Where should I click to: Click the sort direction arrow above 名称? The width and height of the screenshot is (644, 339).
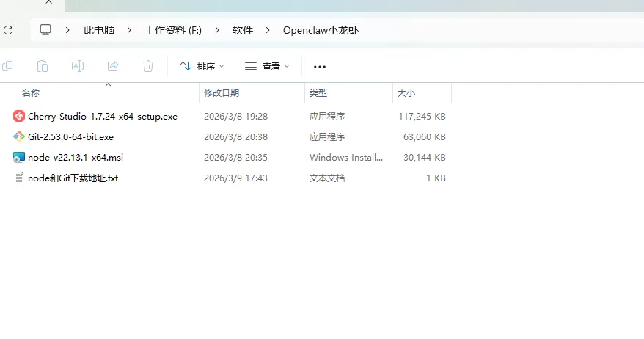(109, 84)
